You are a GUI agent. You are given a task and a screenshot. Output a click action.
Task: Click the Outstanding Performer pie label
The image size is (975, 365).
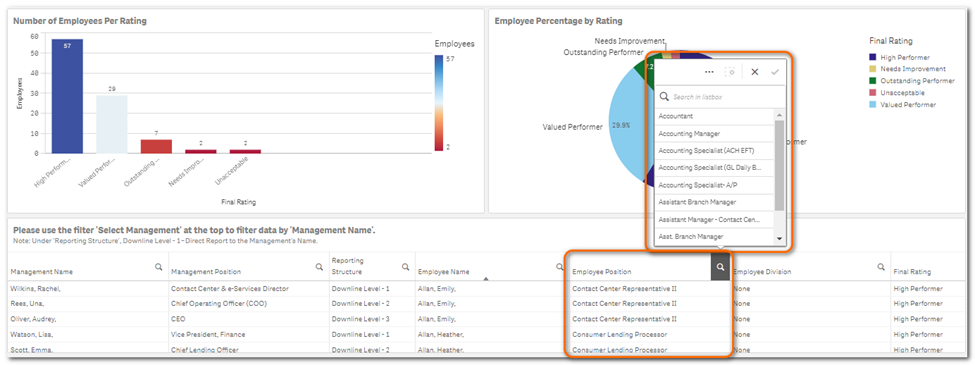[x=603, y=53]
